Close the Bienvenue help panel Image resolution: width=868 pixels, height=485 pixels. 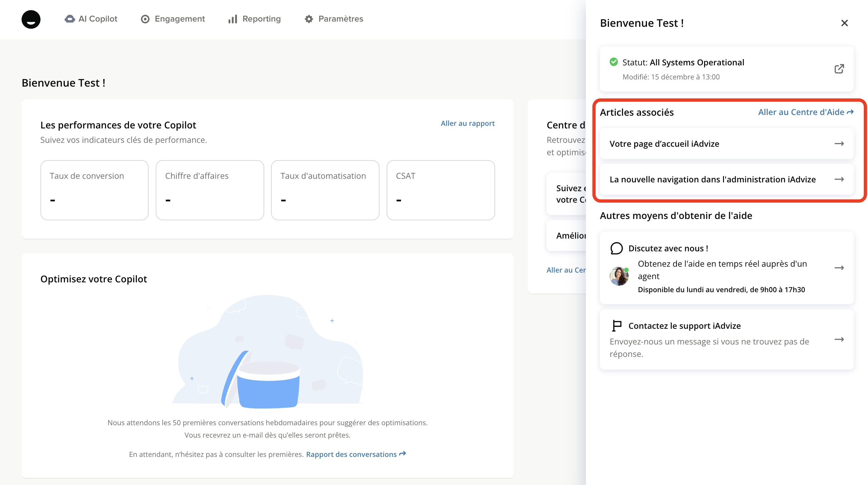(844, 23)
